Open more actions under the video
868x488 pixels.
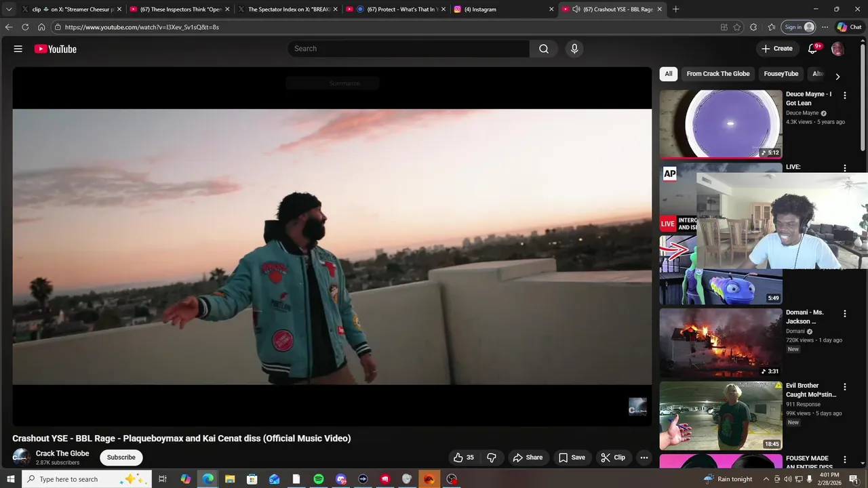pos(644,457)
